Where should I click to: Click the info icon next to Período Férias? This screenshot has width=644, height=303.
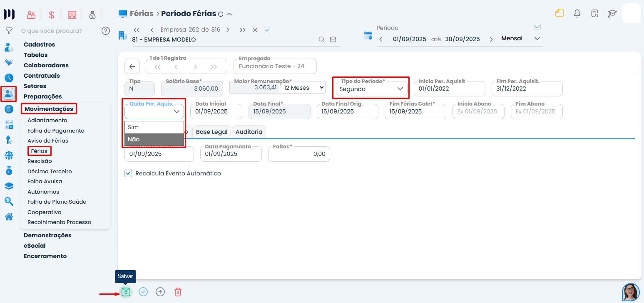(x=221, y=14)
